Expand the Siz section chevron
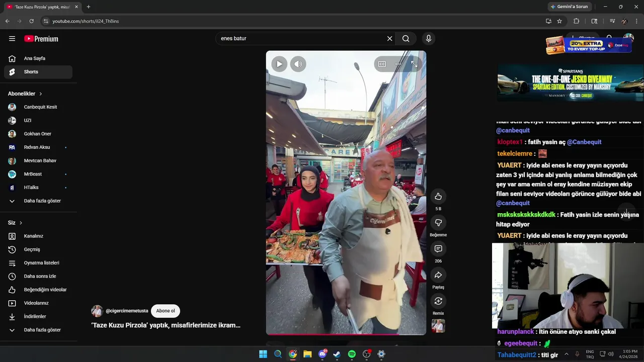The height and width of the screenshot is (362, 644). [21, 223]
